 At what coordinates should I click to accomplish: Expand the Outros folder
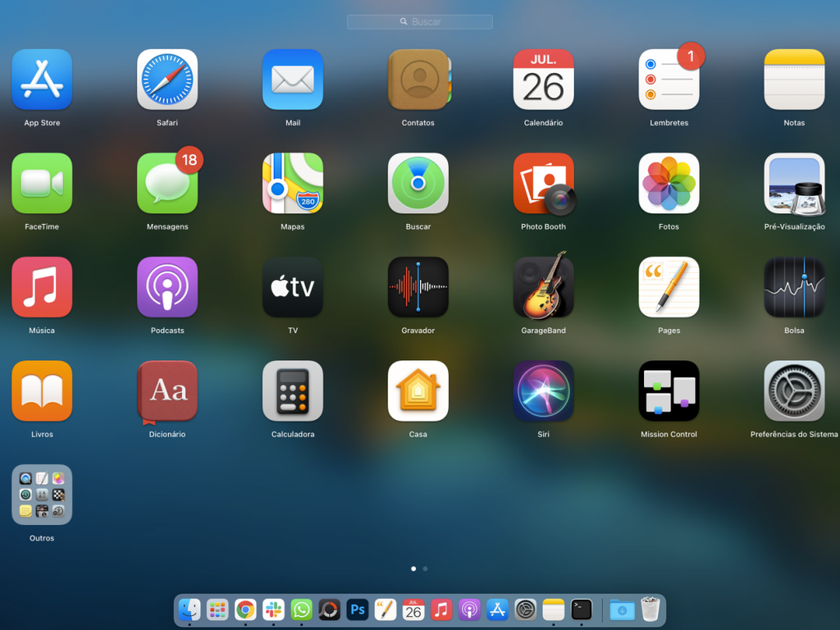[42, 495]
